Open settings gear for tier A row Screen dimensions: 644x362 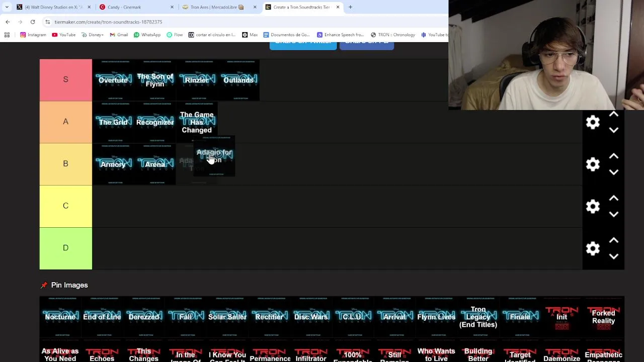[593, 122]
